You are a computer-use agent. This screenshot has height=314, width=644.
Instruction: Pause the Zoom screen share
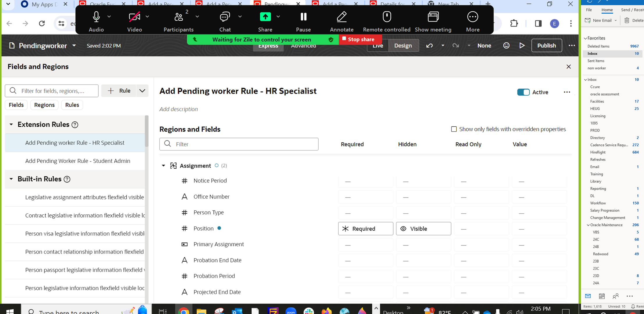point(303,17)
